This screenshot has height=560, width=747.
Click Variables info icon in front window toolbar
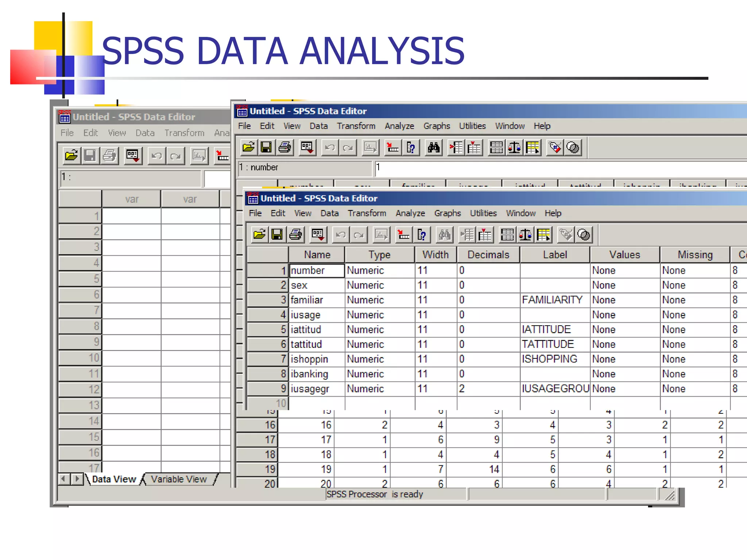click(x=422, y=234)
